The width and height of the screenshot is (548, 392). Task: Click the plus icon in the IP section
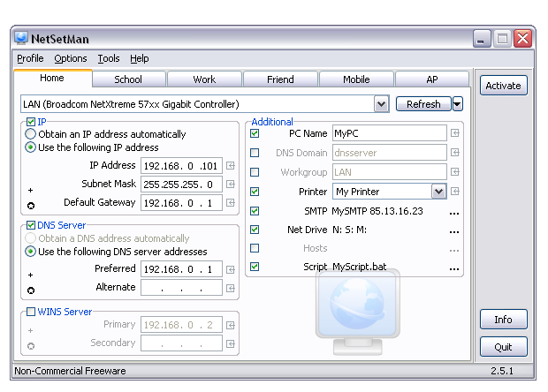pos(30,190)
